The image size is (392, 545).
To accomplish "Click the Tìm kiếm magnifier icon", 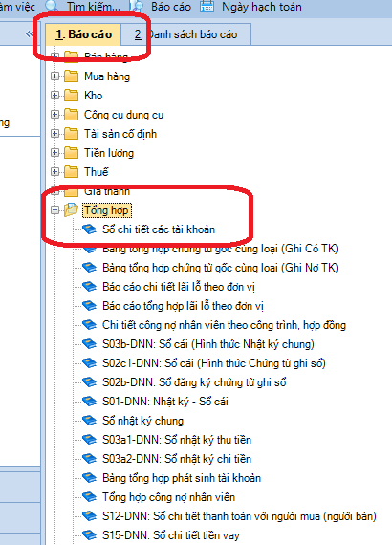I will [53, 6].
